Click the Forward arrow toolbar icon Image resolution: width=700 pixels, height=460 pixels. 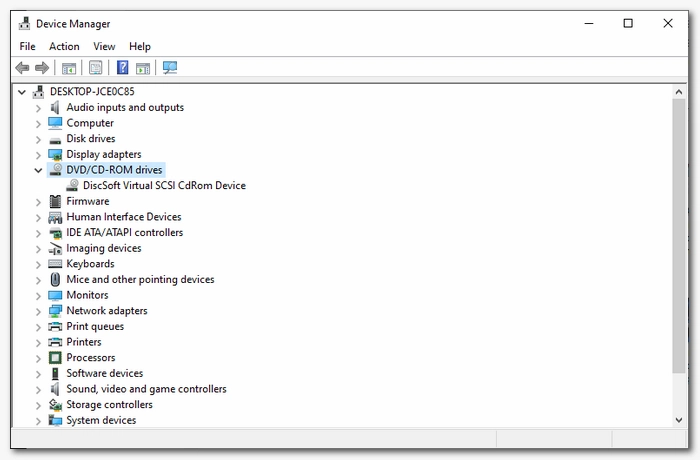tap(42, 68)
